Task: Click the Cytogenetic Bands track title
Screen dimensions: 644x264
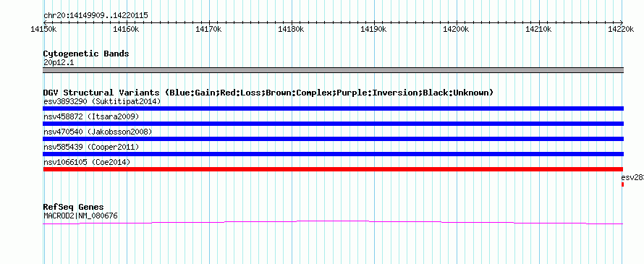Action: [x=86, y=54]
